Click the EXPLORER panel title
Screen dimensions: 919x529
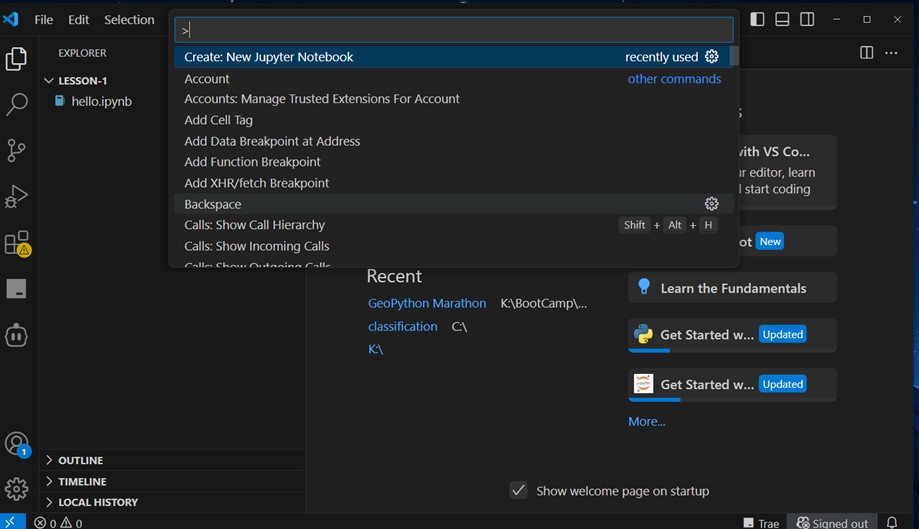tap(82, 53)
